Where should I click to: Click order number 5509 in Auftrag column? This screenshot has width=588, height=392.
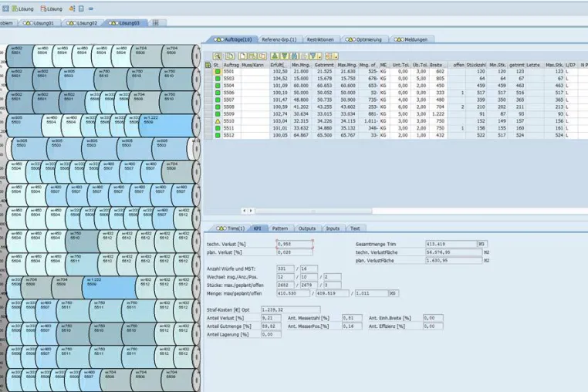click(228, 114)
